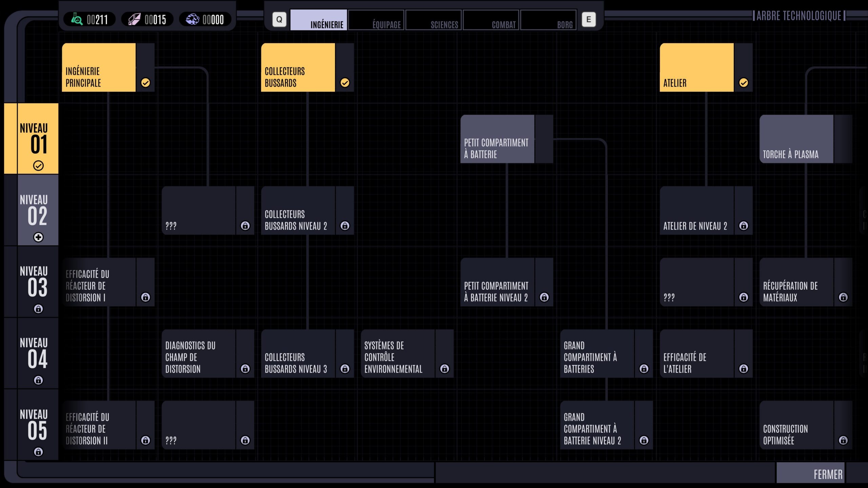Expand Niveau 02 with the plus icon
This screenshot has height=488, width=868.
tap(38, 237)
